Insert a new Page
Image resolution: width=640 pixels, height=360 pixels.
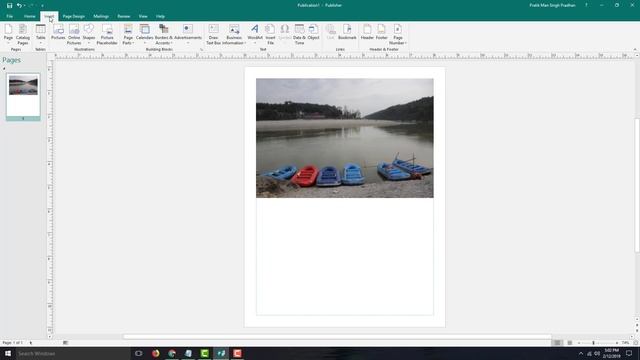coord(9,34)
